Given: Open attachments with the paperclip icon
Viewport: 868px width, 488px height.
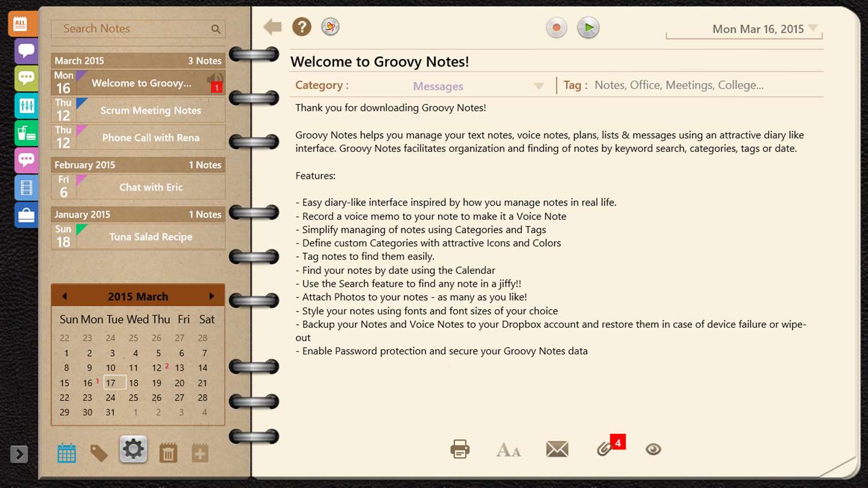Looking at the screenshot, I should (605, 449).
